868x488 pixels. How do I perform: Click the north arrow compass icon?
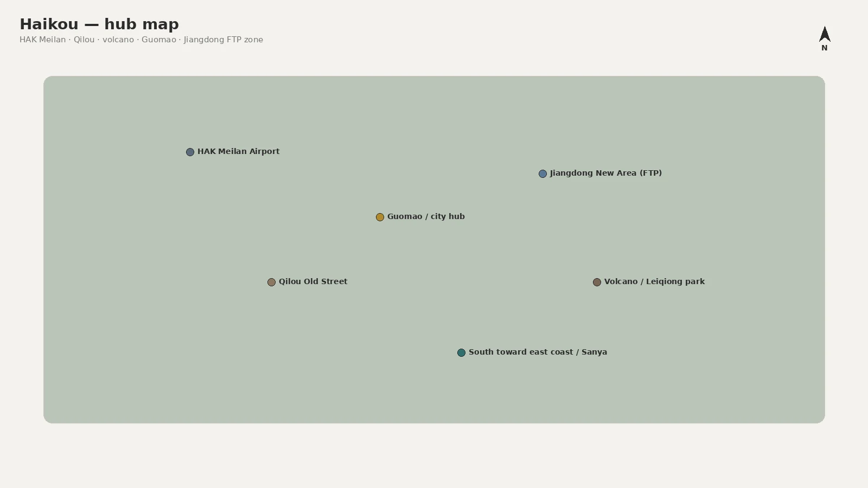[x=825, y=34]
